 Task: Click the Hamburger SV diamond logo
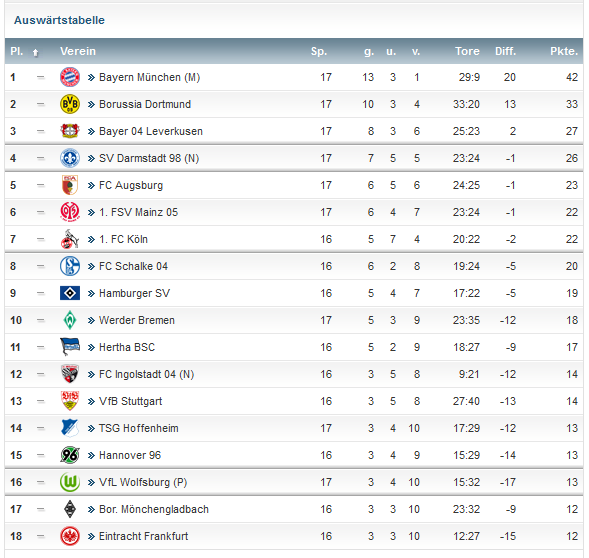click(70, 293)
